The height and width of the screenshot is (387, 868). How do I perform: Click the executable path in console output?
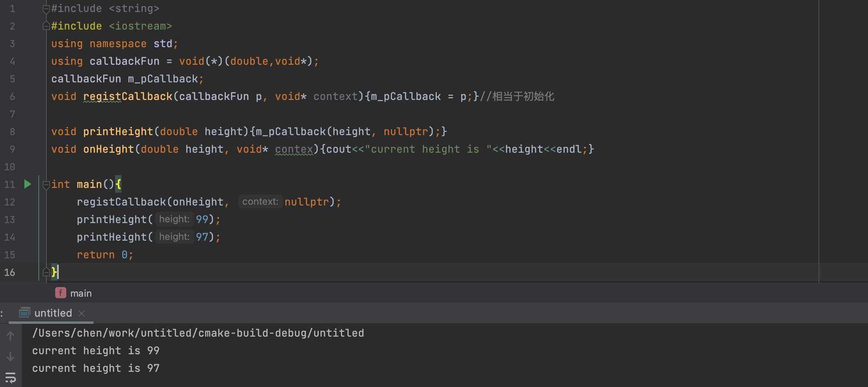[x=198, y=333]
